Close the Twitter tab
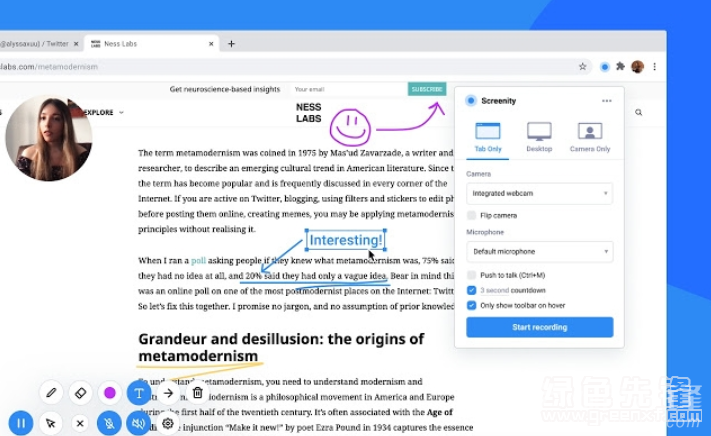The width and height of the screenshot is (711, 436). click(x=76, y=44)
